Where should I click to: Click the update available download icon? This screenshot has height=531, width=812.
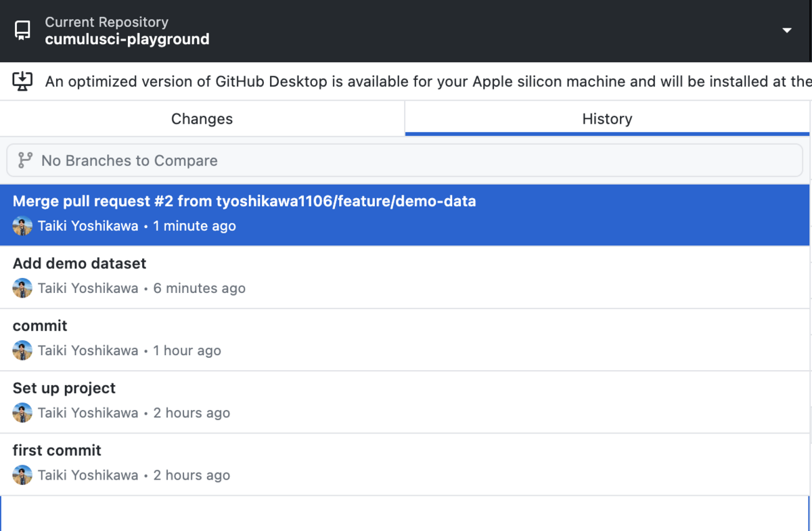tap(22, 82)
